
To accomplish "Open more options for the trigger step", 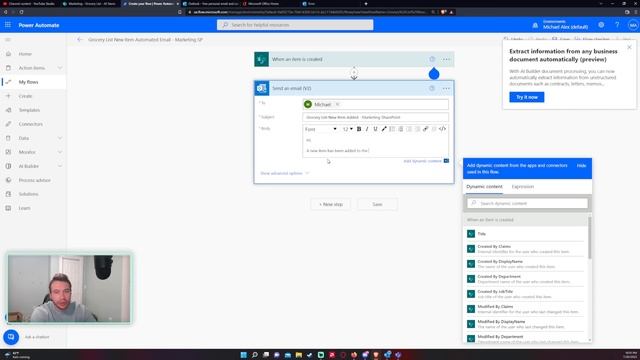I will (x=446, y=59).
